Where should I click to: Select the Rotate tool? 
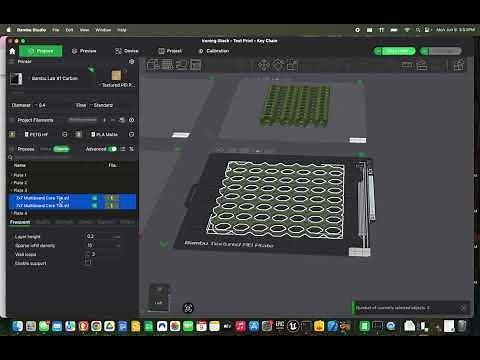(278, 65)
